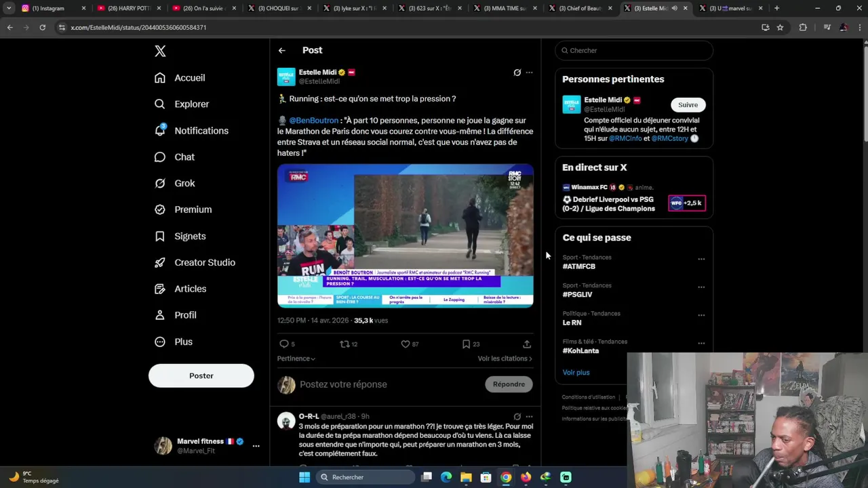Open @BenBoutron mention link
This screenshot has height=488, width=868.
313,121
